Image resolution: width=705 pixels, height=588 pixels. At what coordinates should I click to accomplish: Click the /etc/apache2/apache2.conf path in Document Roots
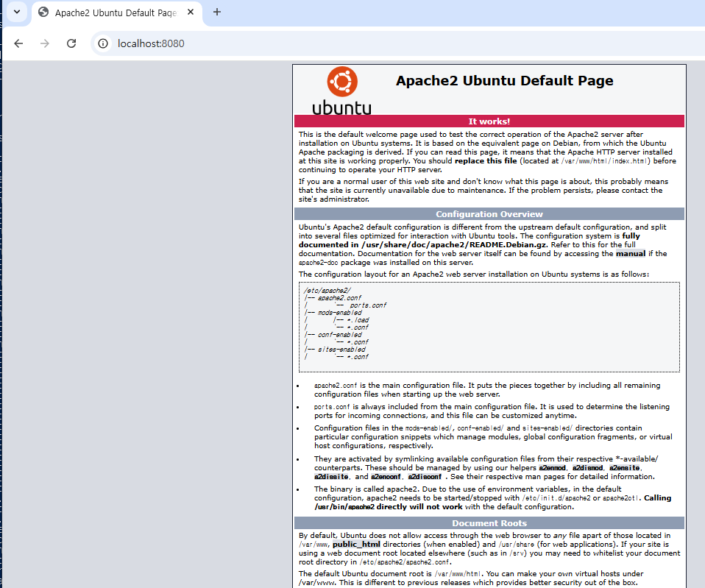coord(404,562)
